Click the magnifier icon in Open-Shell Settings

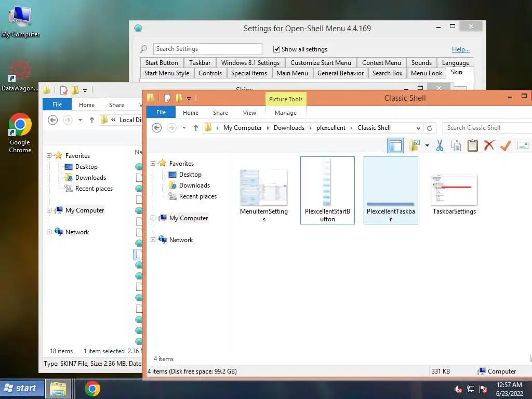click(x=143, y=49)
